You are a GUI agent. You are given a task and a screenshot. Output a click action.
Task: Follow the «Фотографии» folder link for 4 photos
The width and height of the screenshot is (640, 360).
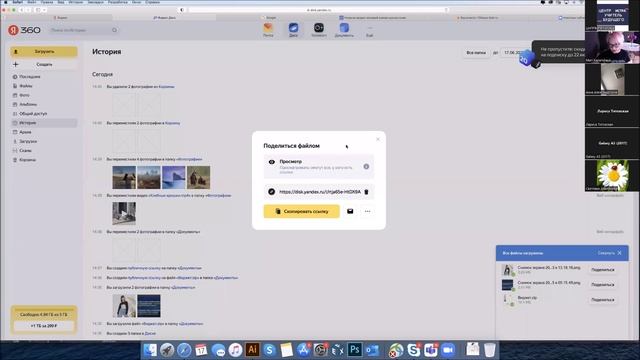[x=189, y=159]
